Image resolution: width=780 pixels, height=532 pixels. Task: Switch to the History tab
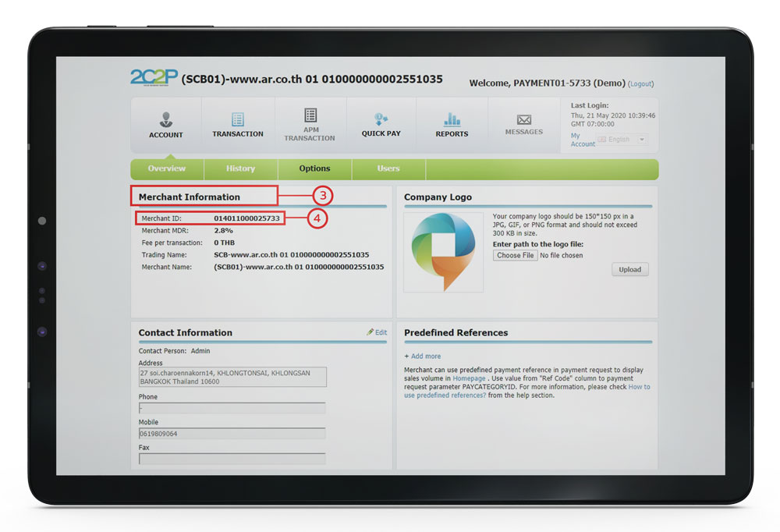[x=240, y=168]
